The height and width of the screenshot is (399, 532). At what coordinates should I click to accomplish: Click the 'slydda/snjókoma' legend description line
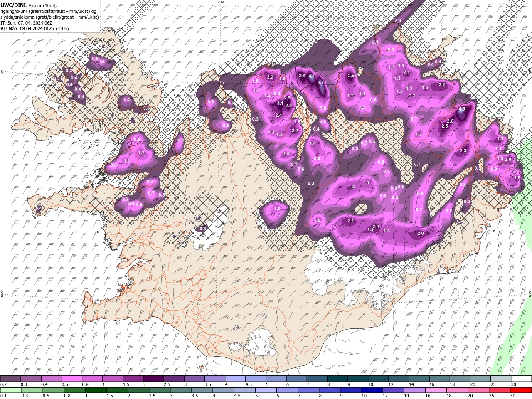[x=49, y=17]
